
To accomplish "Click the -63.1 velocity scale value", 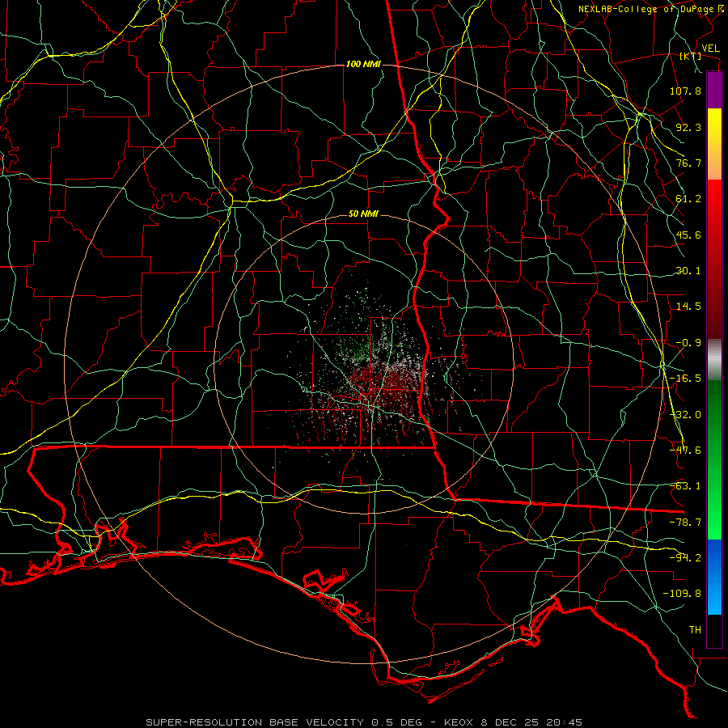I will pyautogui.click(x=685, y=486).
